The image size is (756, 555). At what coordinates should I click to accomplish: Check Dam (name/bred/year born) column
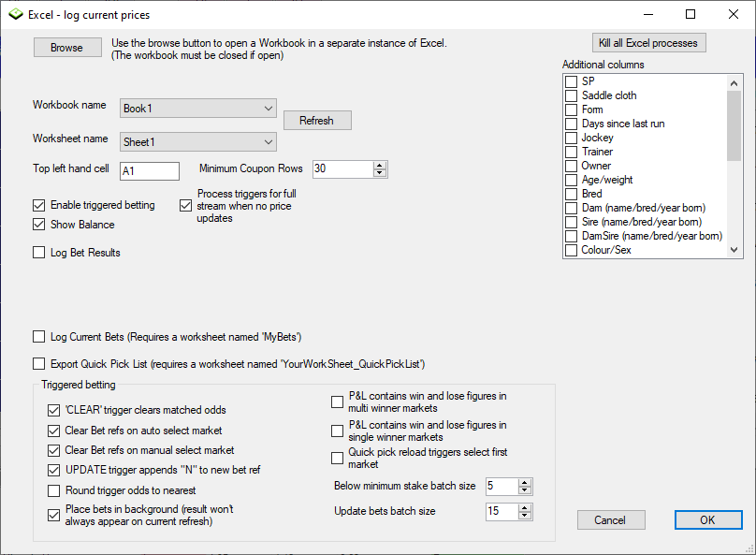(572, 209)
